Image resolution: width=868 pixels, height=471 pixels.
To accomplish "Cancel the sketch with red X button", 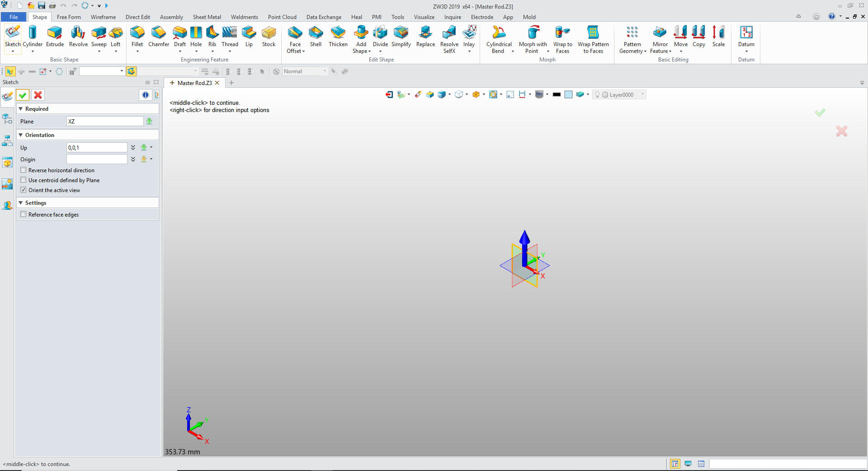I will (x=38, y=95).
